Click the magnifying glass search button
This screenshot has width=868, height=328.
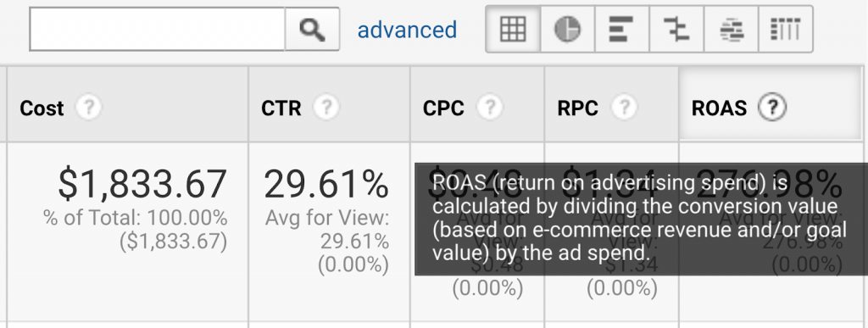(x=312, y=30)
